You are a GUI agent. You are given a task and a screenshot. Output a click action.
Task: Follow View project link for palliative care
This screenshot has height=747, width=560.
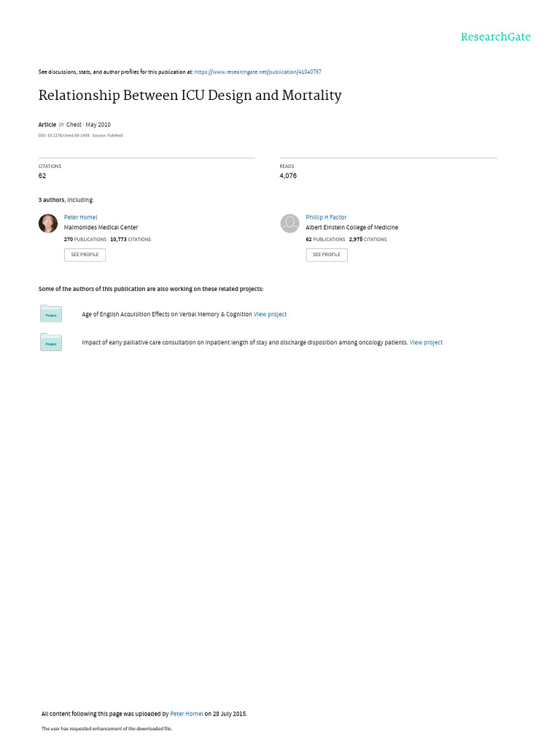coord(426,342)
